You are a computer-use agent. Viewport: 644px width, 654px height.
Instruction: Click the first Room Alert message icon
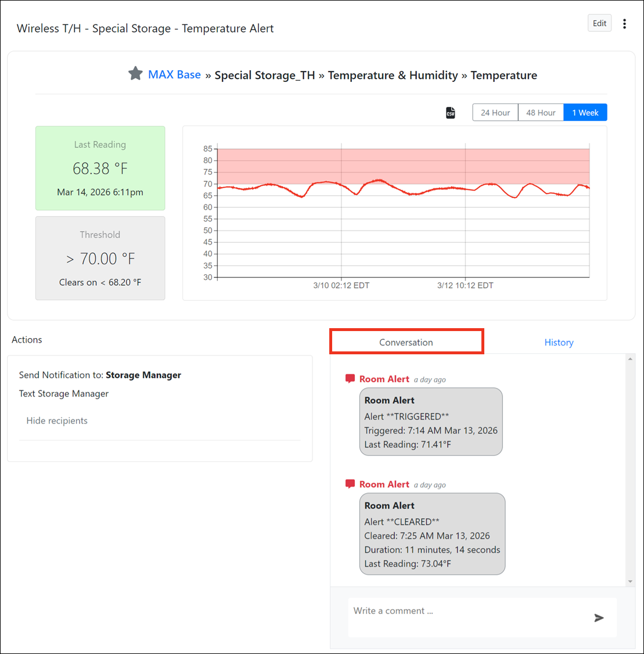350,379
